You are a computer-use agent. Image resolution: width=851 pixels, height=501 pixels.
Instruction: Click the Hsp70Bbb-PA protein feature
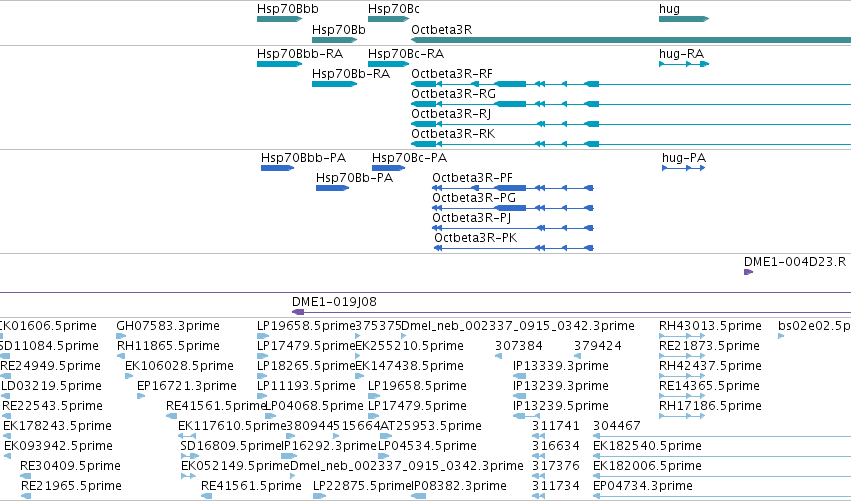[x=277, y=168]
